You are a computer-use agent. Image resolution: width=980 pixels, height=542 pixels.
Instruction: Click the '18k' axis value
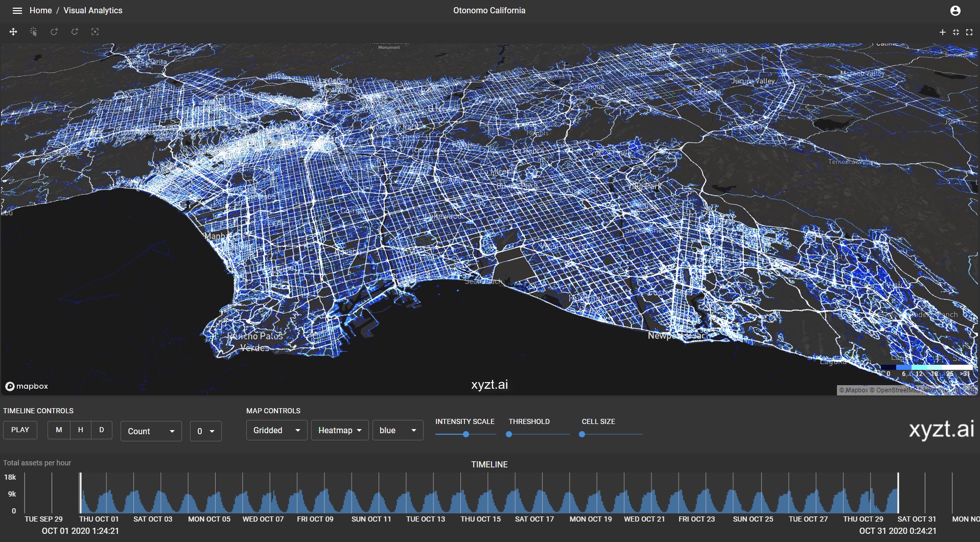(x=10, y=477)
